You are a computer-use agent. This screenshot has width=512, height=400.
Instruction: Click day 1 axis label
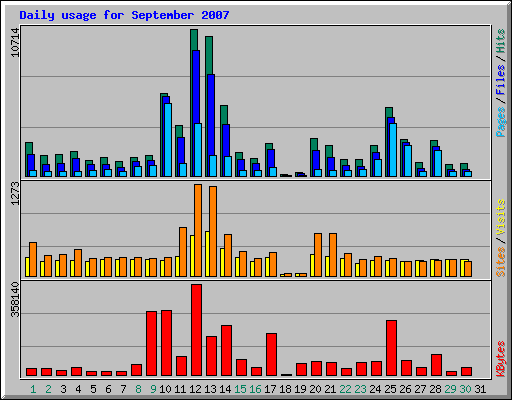[x=33, y=389]
